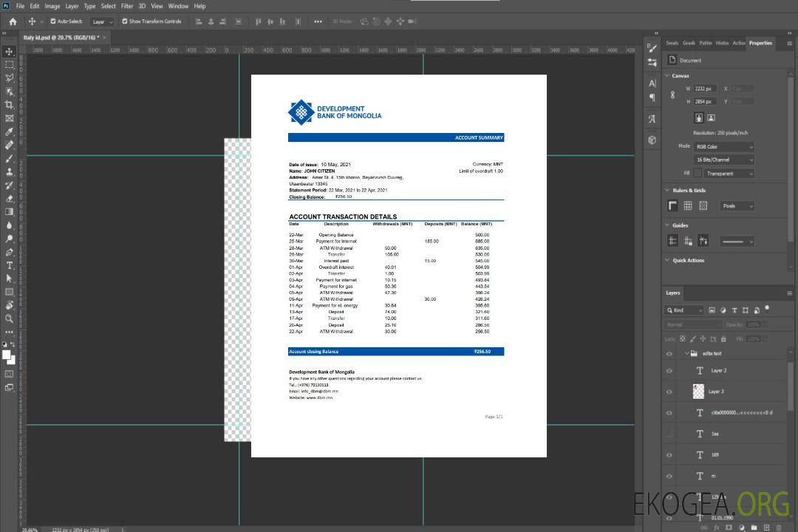Hide the '169' text layer
This screenshot has width=798, height=532.
(x=669, y=455)
